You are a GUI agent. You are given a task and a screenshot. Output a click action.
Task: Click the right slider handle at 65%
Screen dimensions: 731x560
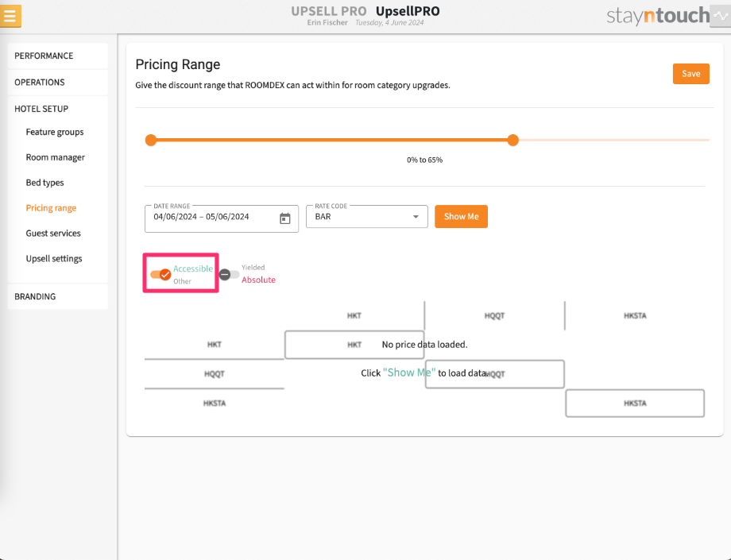tap(512, 141)
